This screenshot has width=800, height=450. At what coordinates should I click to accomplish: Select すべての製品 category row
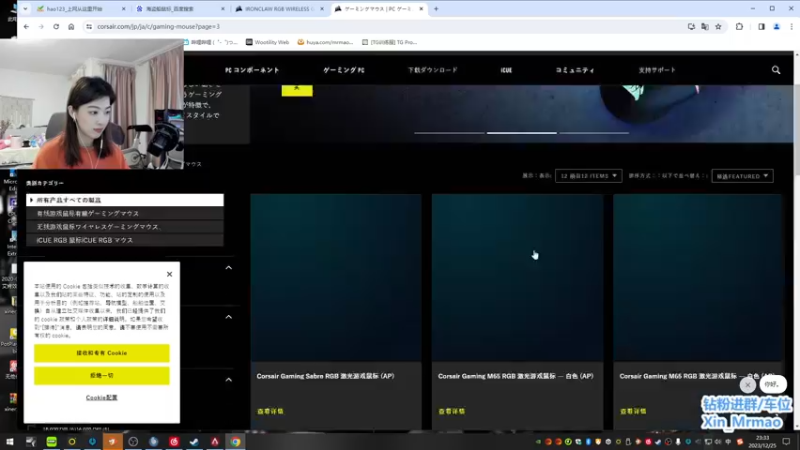tap(125, 200)
